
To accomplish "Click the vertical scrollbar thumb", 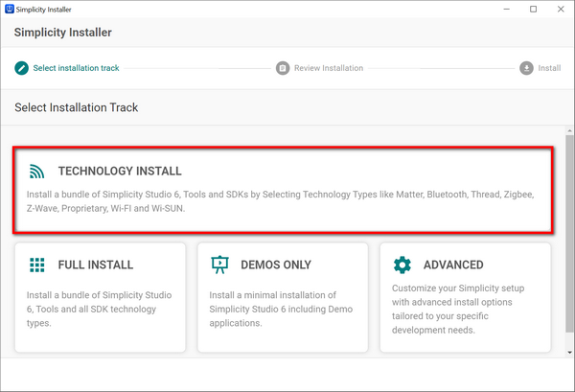I will coord(569,234).
